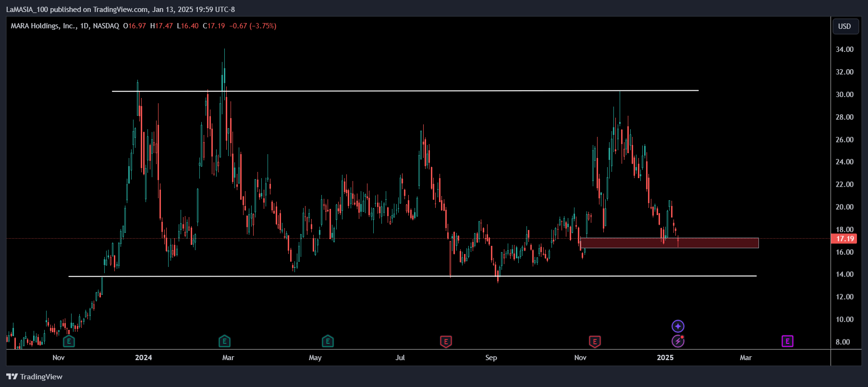868x387 pixels.
Task: Click the red earnings marker near August 2024
Action: [x=446, y=341]
